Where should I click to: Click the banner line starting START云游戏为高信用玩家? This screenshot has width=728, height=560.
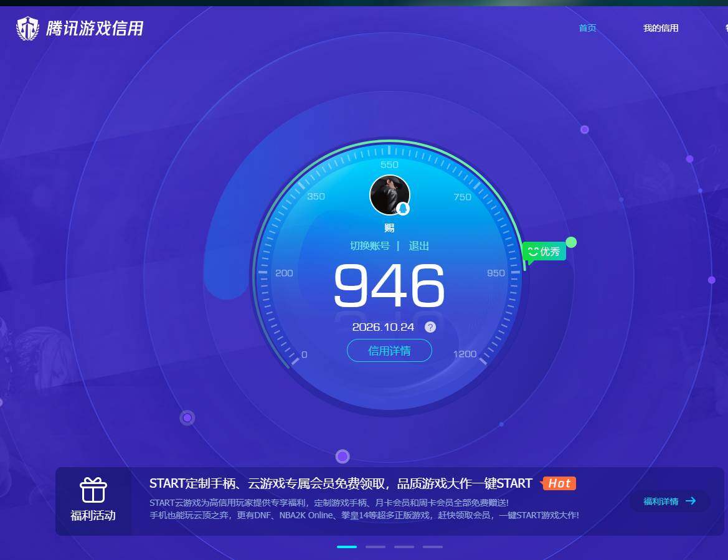(329, 503)
